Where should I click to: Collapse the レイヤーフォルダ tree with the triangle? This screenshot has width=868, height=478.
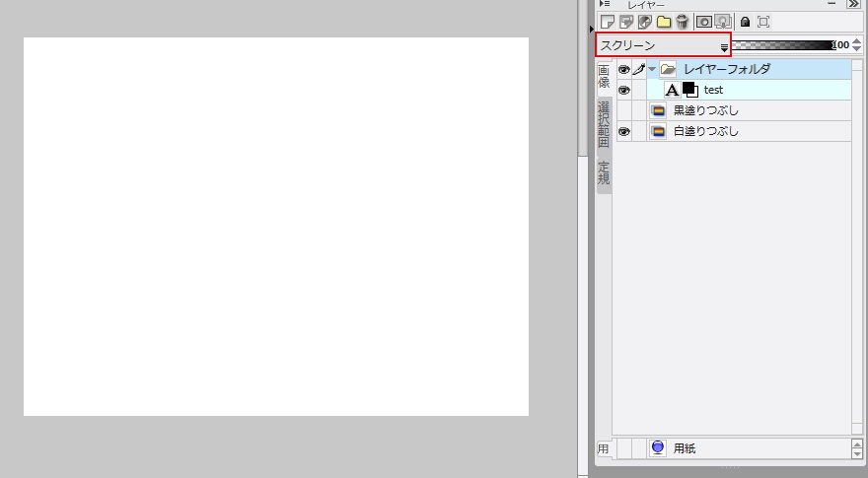pos(652,69)
